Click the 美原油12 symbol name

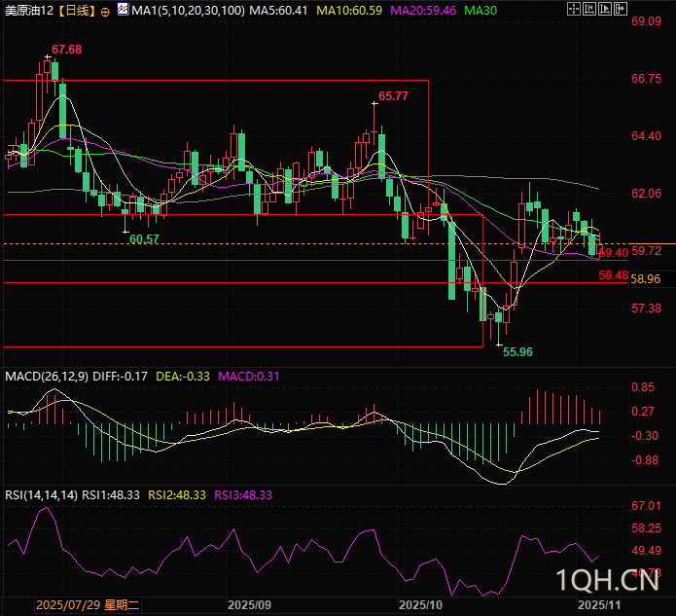pos(28,12)
